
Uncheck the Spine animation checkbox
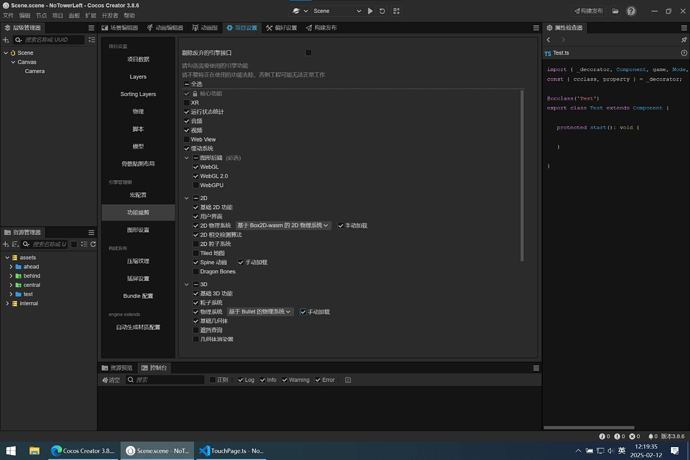point(196,262)
